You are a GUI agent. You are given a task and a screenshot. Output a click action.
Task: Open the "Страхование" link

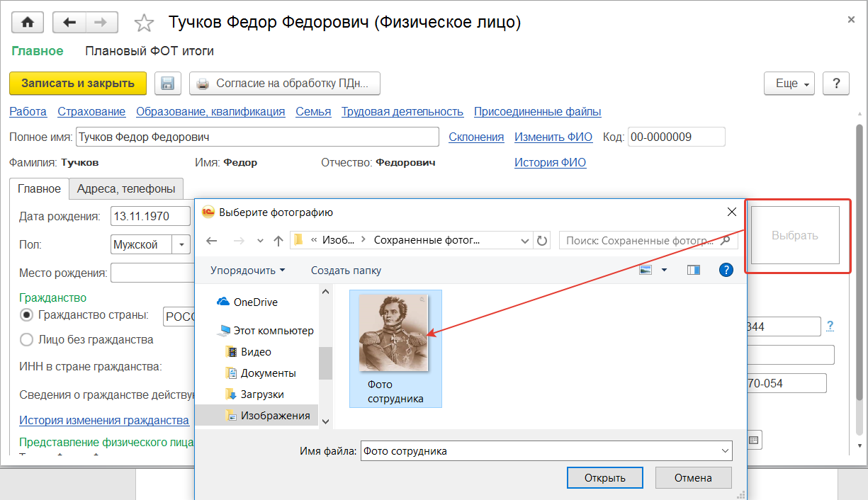coord(91,111)
